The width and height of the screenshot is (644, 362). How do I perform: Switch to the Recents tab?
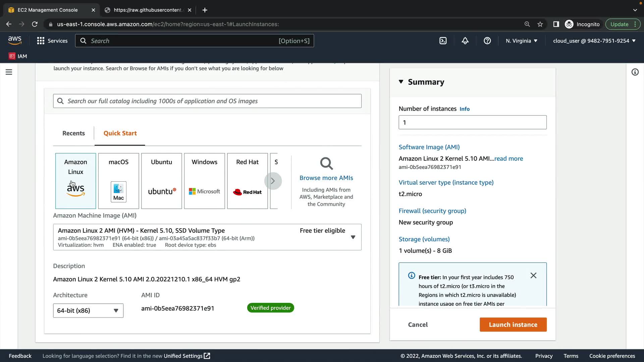point(73,133)
